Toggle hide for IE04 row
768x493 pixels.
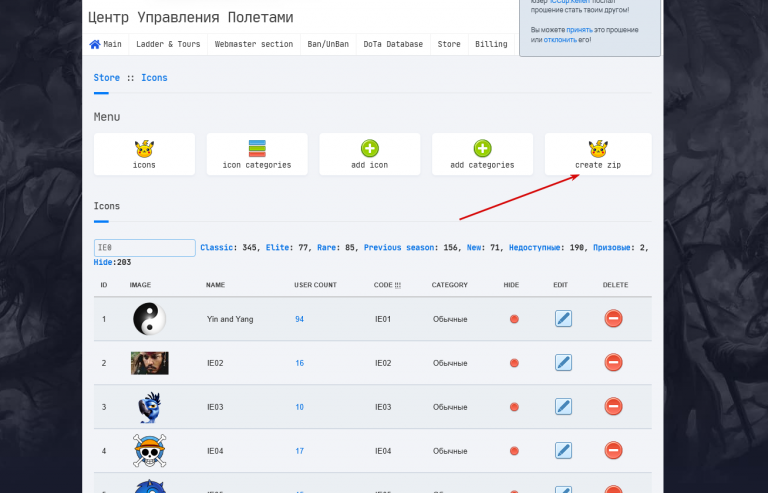(x=514, y=451)
